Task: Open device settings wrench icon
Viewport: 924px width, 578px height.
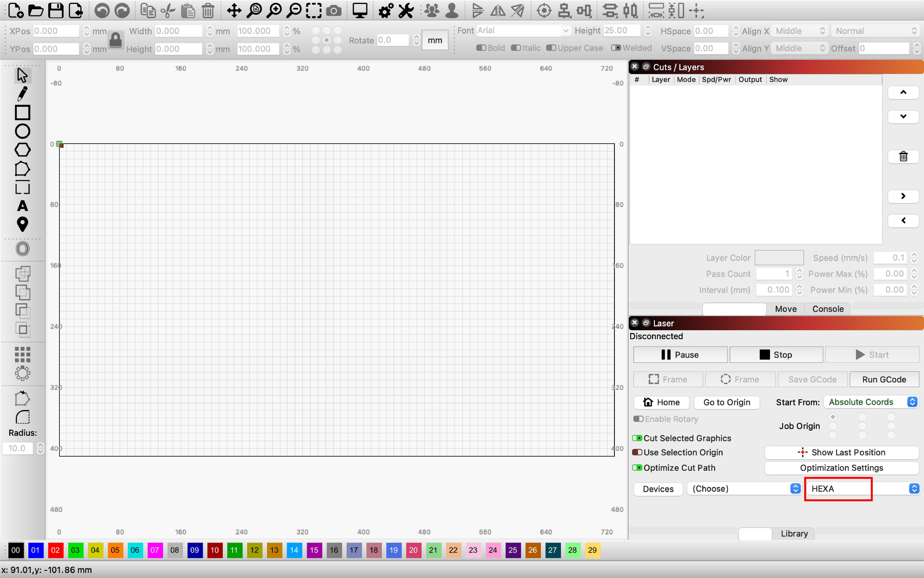Action: 406,11
